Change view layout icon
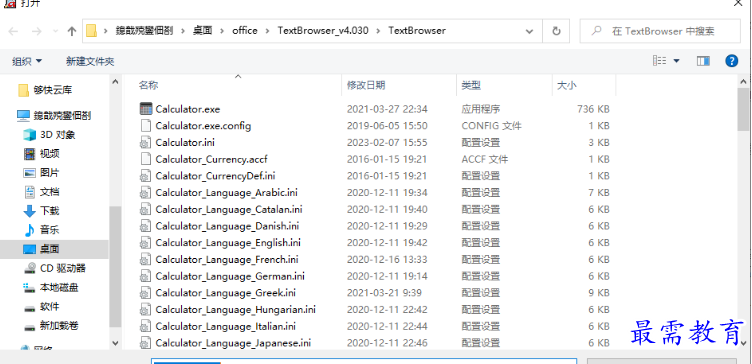Viewport: 752px width, 364px height. (660, 60)
